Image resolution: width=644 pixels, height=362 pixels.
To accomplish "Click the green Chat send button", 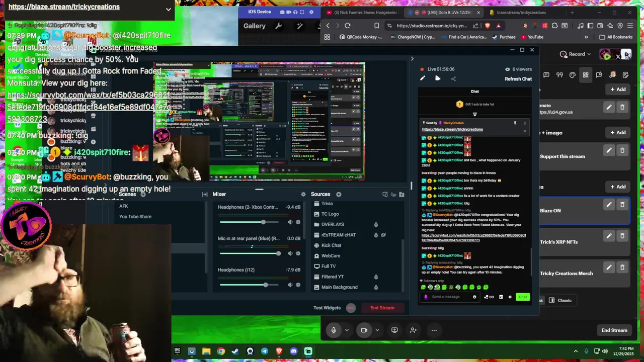I will 523,297.
